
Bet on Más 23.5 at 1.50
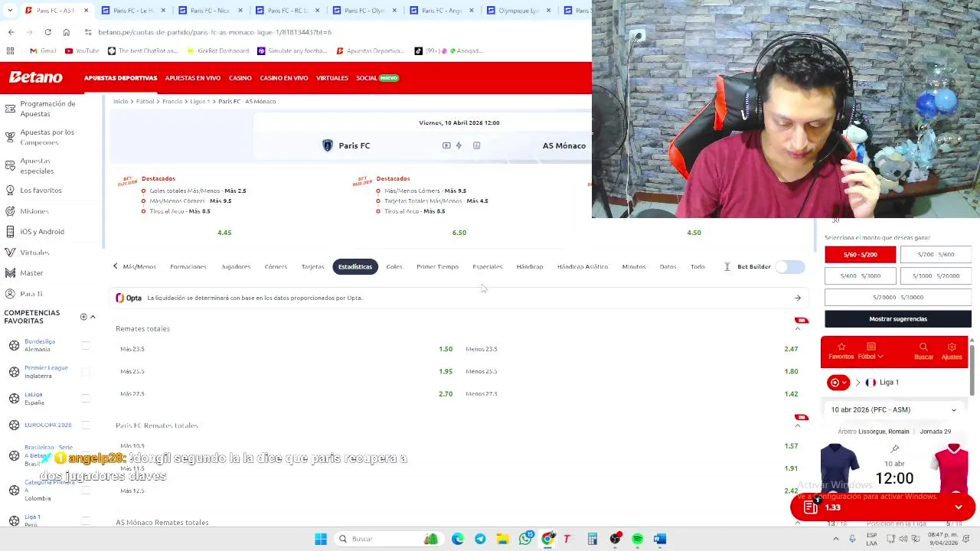446,349
